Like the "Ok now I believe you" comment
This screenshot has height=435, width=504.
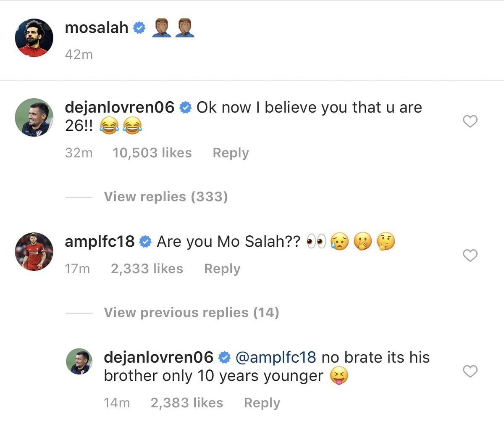470,121
